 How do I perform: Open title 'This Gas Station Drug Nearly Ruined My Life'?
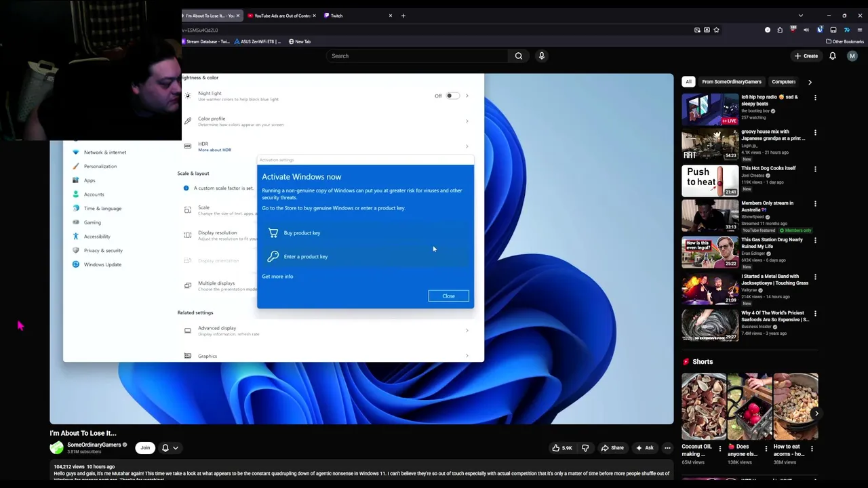click(x=772, y=243)
